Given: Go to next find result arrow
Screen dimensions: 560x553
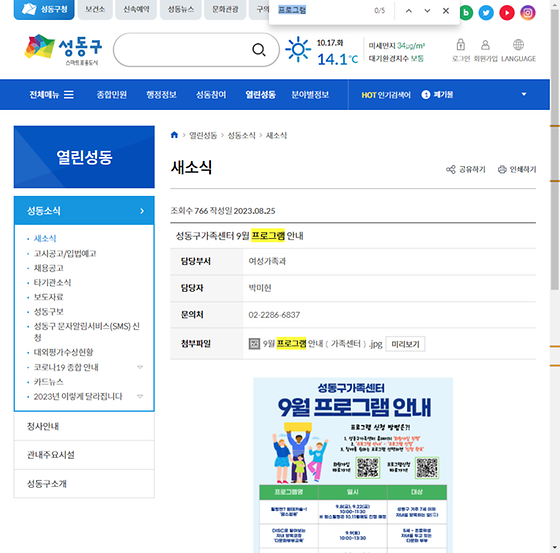Looking at the screenshot, I should 427,11.
